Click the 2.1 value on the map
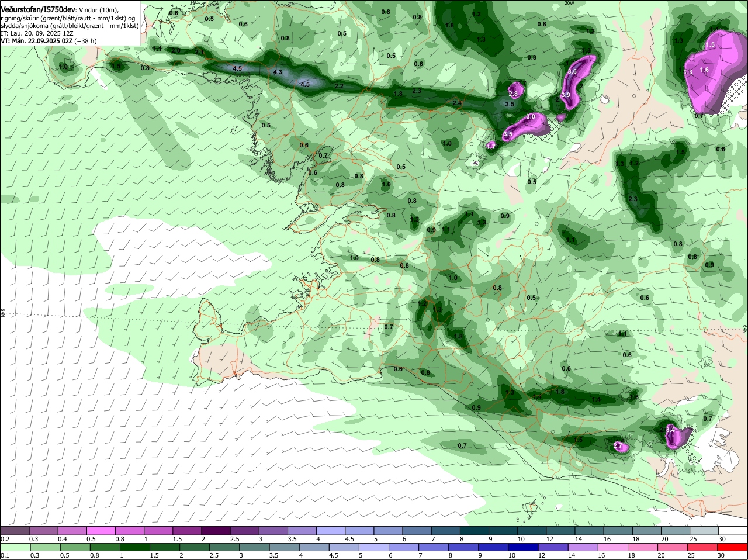The width and height of the screenshot is (748, 560). [x=199, y=53]
